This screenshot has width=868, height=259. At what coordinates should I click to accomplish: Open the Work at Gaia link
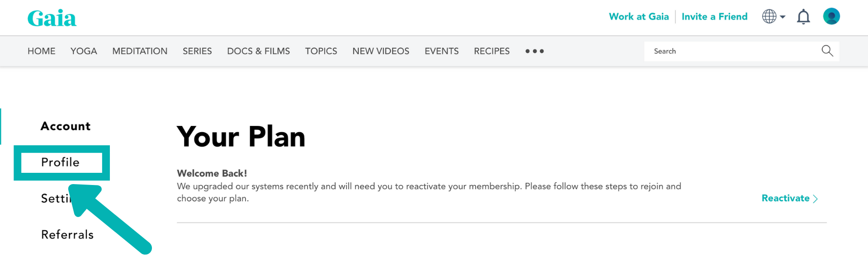click(639, 17)
